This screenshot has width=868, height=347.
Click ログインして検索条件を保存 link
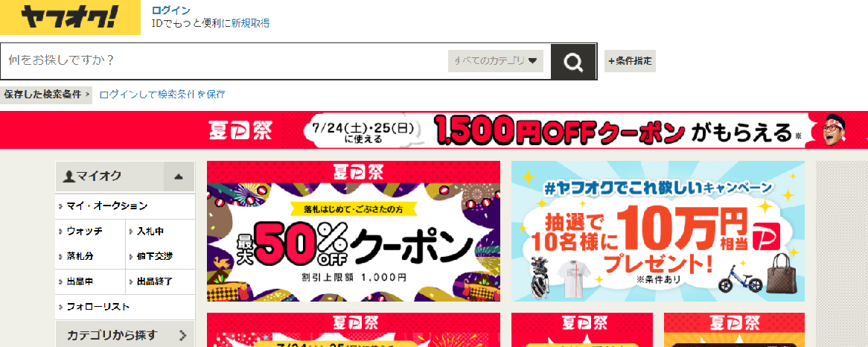[162, 94]
